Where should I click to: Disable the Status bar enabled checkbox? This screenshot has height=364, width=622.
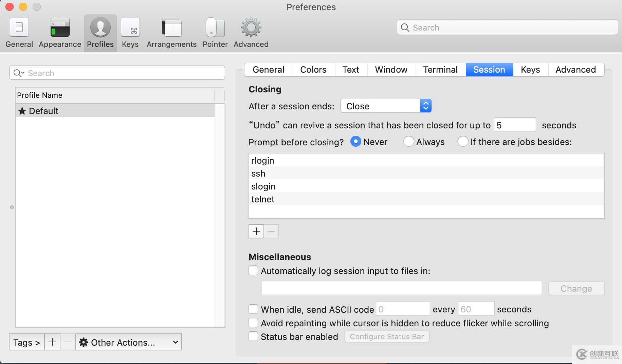coord(253,336)
